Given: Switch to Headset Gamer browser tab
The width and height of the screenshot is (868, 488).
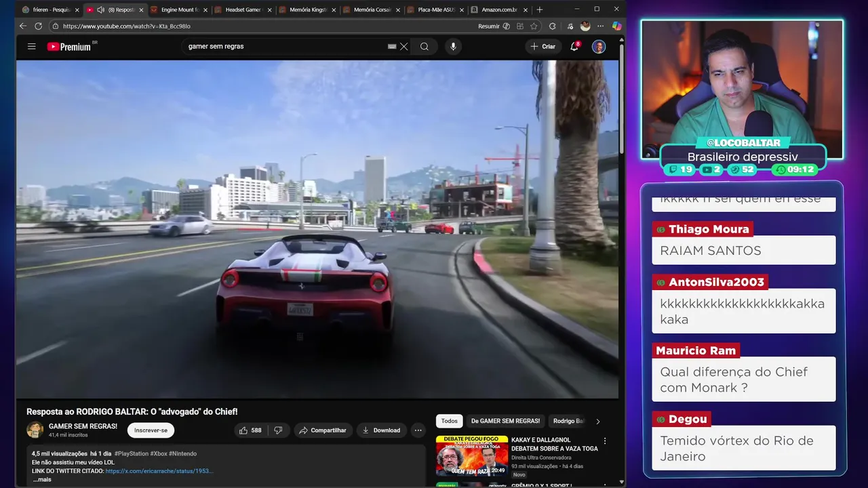Looking at the screenshot, I should click(242, 9).
